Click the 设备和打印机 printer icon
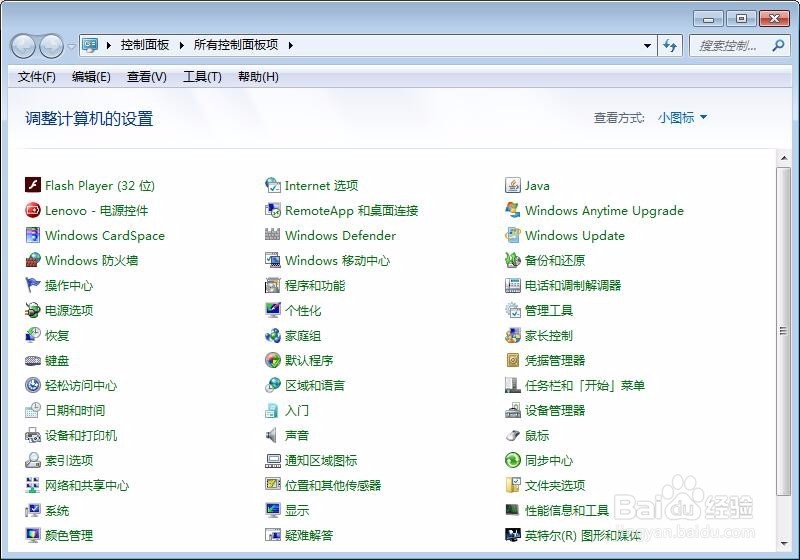 tap(33, 435)
